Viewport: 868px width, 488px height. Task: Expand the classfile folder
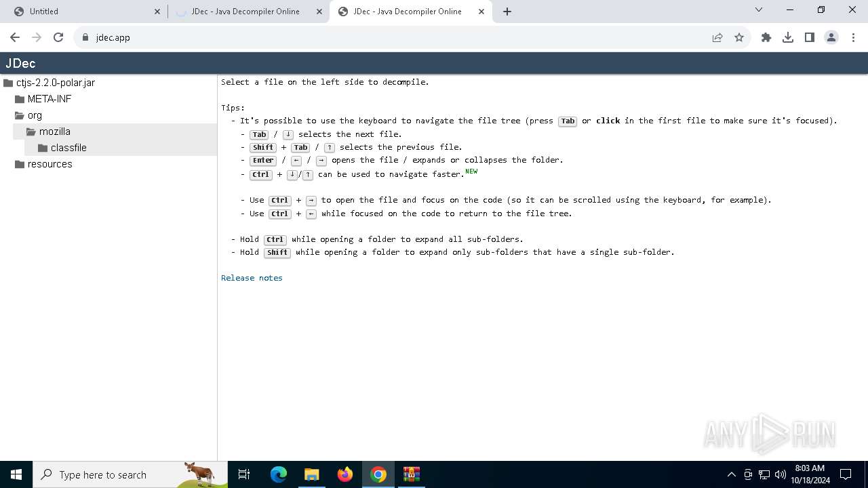point(68,148)
